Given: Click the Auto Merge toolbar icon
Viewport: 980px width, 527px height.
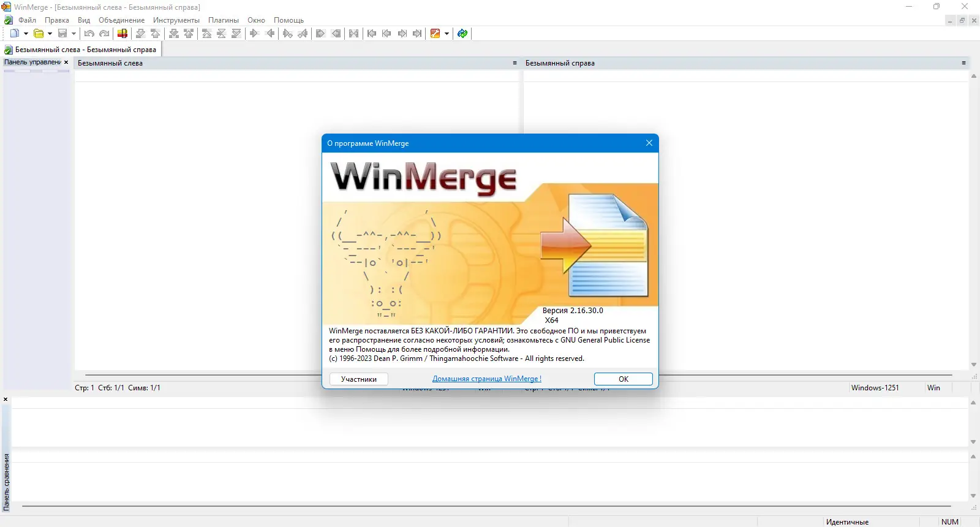Looking at the screenshot, I should click(354, 34).
